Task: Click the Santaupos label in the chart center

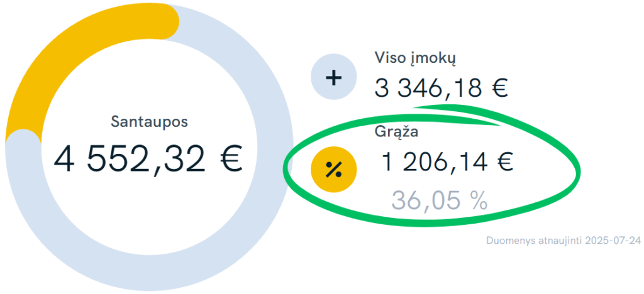Action: click(x=149, y=122)
